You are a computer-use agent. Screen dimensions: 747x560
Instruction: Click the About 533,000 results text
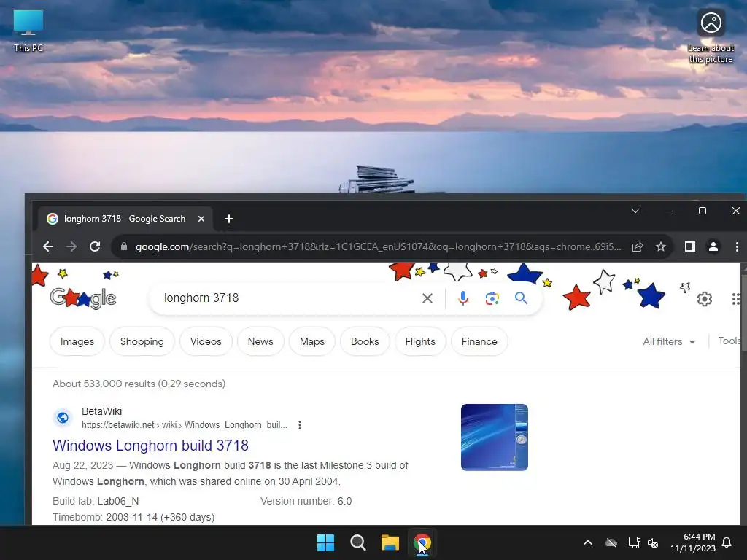[139, 384]
